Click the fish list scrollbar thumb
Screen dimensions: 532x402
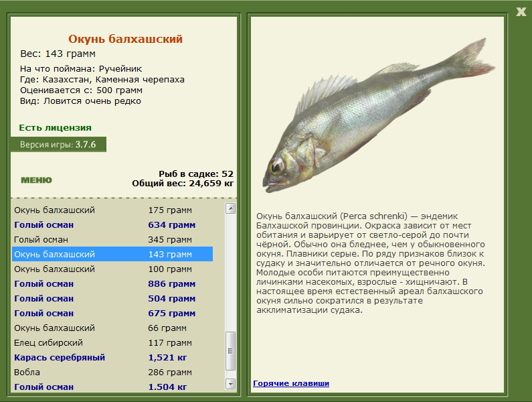pos(230,351)
